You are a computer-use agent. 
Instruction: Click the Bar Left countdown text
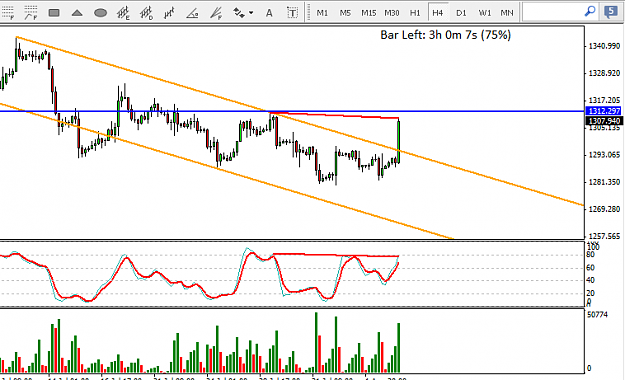(445, 35)
